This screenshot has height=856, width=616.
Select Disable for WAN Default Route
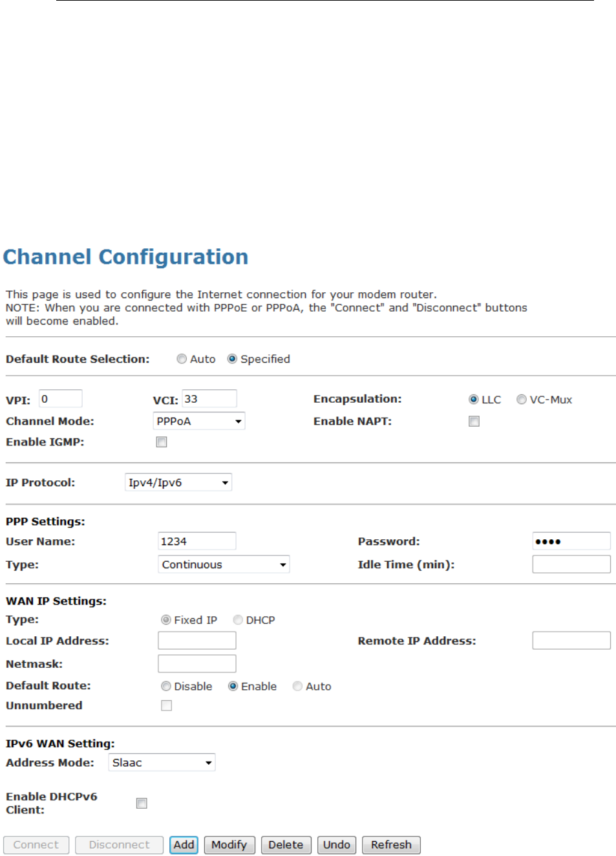tap(166, 687)
